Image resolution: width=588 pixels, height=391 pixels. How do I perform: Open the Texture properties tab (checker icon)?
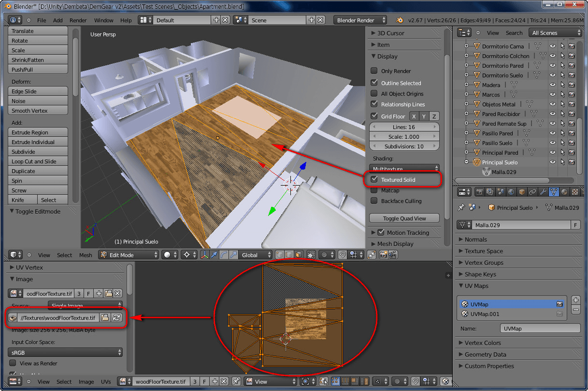click(x=573, y=192)
